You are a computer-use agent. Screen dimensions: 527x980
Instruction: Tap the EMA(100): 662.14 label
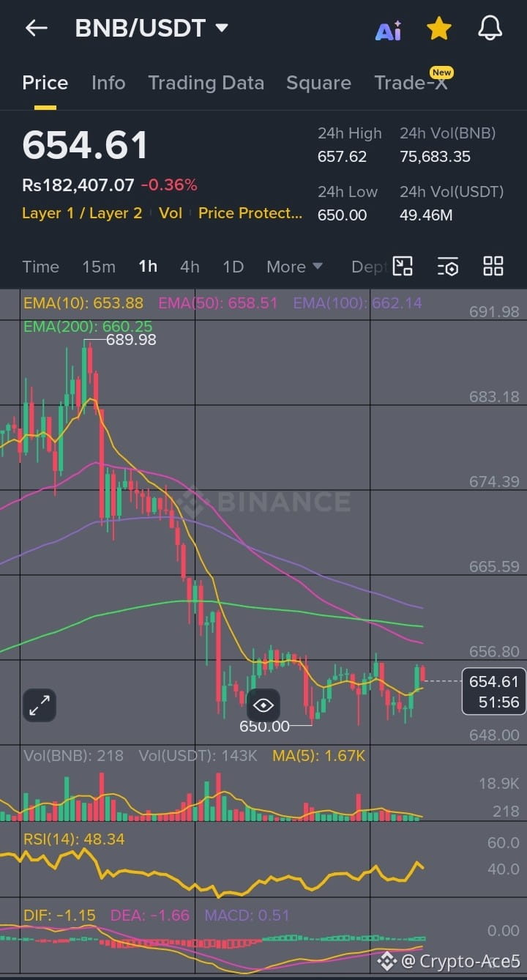pos(358,302)
